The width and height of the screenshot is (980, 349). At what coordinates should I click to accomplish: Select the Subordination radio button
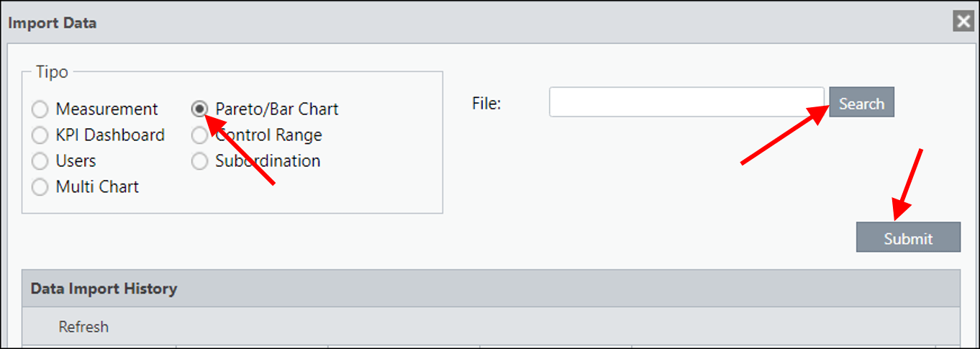199,161
